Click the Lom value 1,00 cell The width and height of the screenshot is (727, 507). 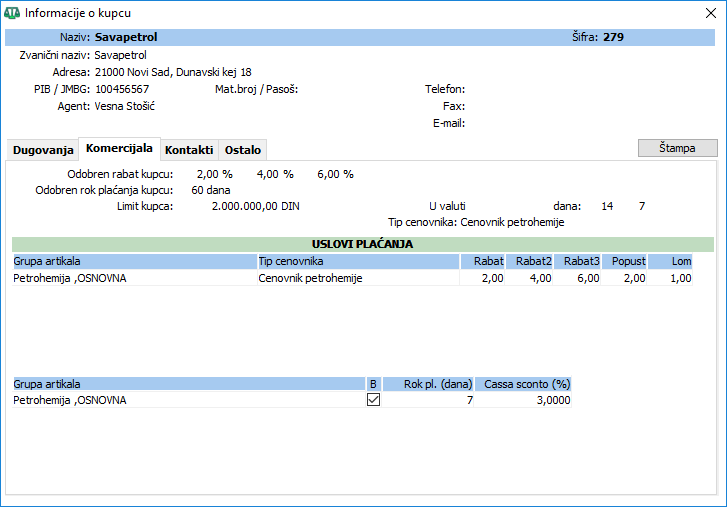[x=670, y=278]
